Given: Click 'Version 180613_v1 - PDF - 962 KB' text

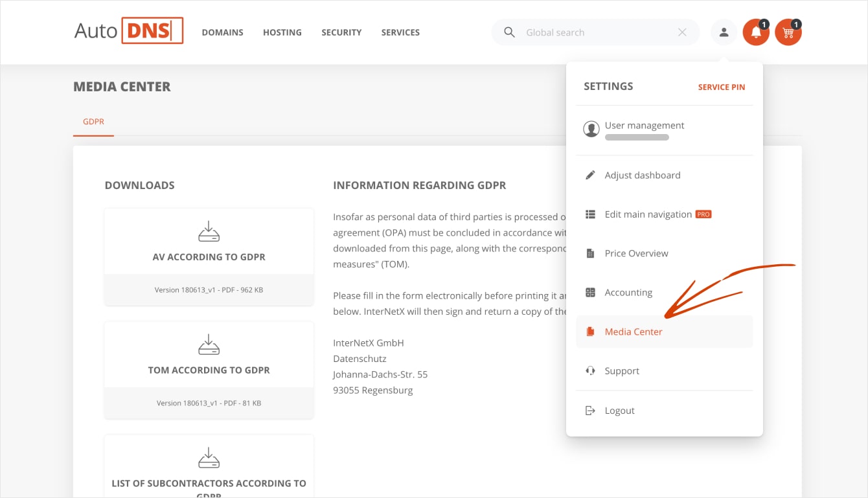Looking at the screenshot, I should (x=209, y=290).
